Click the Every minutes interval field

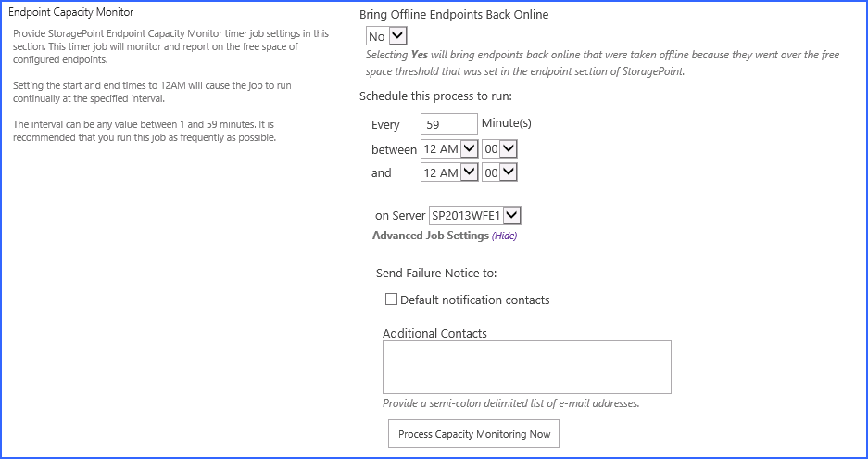(x=448, y=124)
